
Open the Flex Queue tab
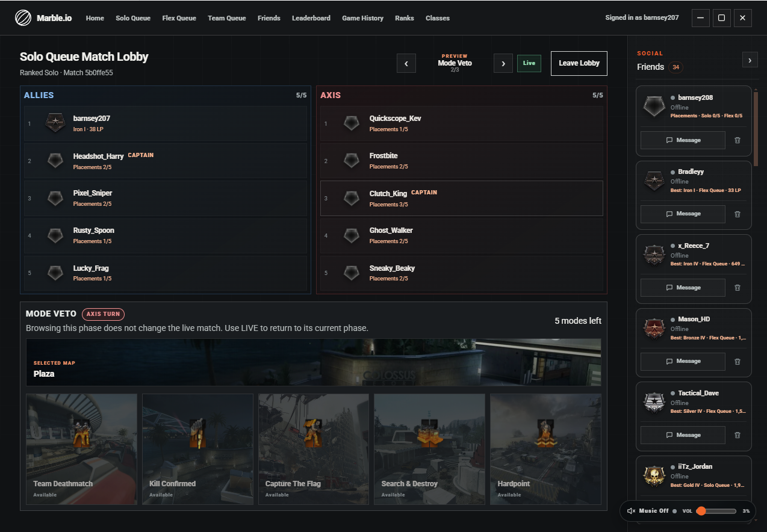pyautogui.click(x=179, y=18)
